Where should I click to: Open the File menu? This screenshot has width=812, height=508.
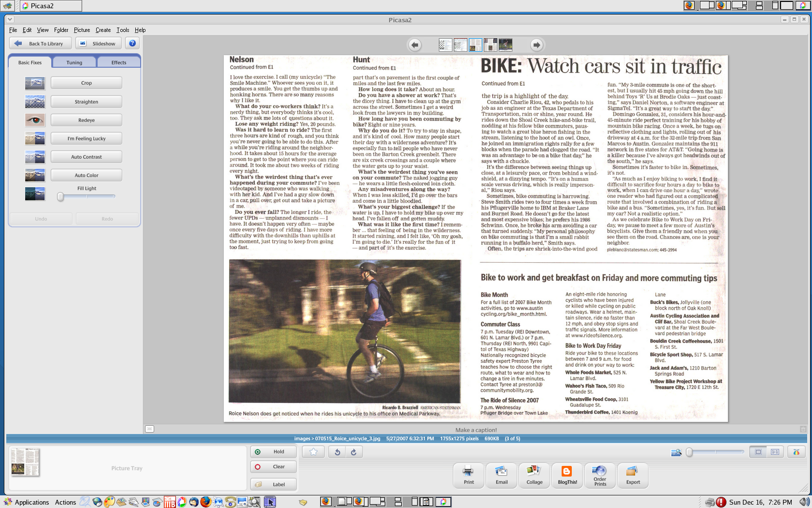pyautogui.click(x=13, y=30)
